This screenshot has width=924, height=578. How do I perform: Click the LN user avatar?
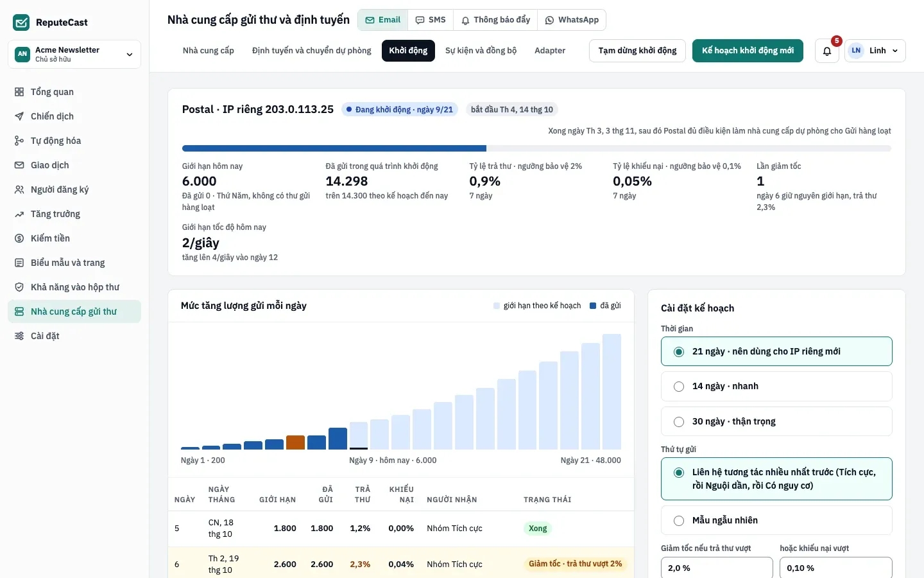pyautogui.click(x=856, y=51)
